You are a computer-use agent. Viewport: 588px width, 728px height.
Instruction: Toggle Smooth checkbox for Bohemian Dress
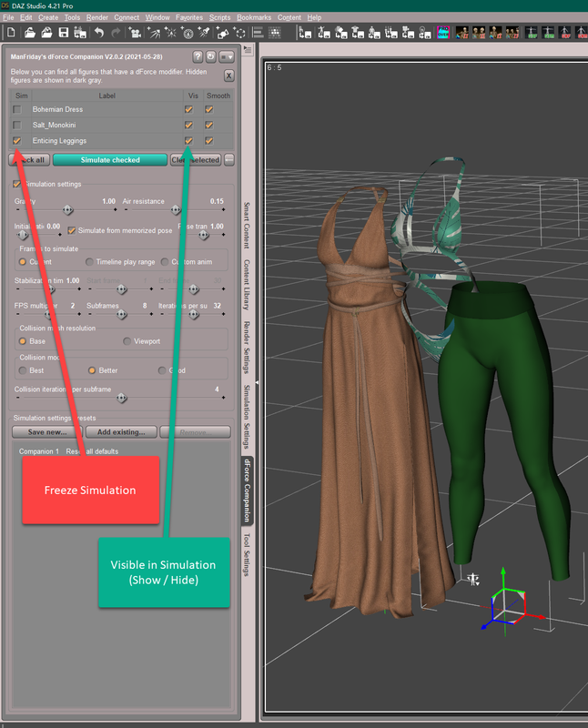[x=209, y=109]
